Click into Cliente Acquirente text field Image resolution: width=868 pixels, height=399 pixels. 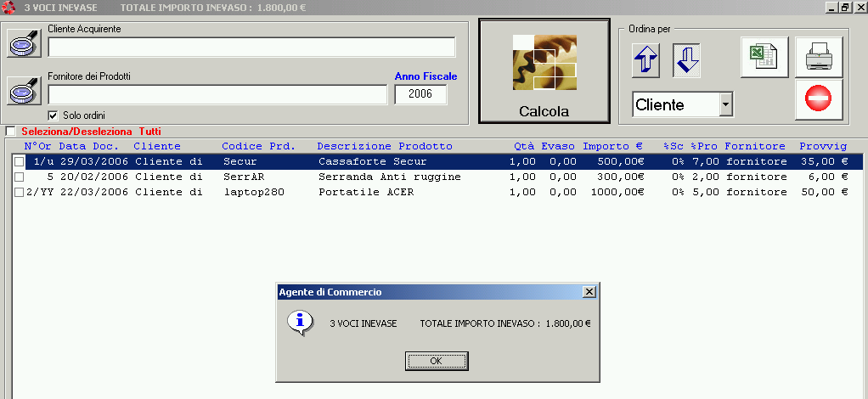click(x=252, y=47)
